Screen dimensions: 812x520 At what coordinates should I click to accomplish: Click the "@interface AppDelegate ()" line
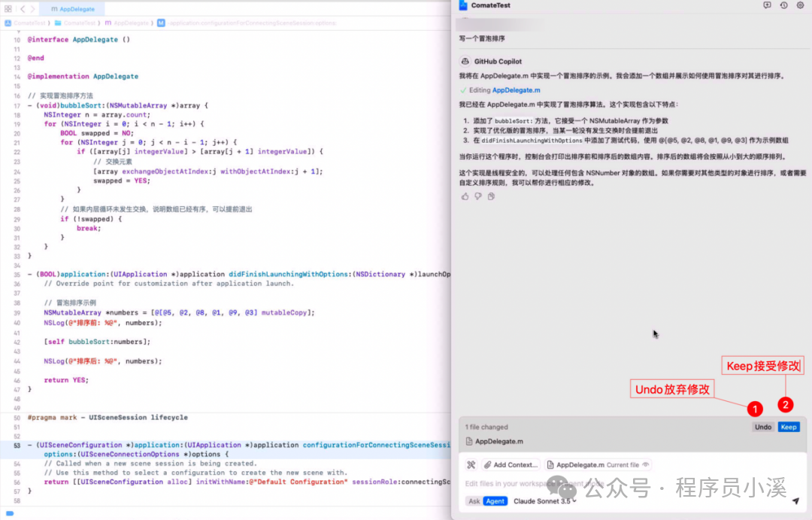pos(79,39)
